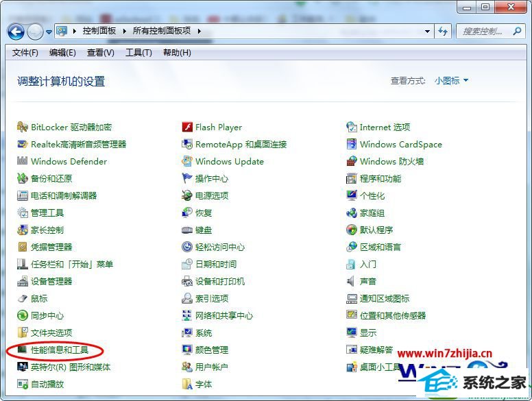The height and width of the screenshot is (401, 532).
Task: Click the Windows 防火墙 icon
Action: coord(352,161)
